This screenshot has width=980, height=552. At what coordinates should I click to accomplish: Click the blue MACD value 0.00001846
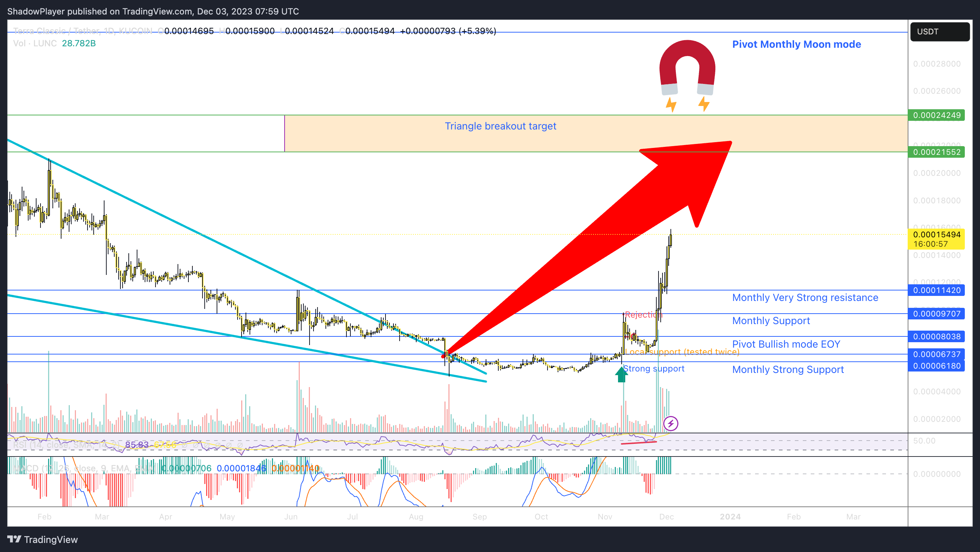(241, 468)
